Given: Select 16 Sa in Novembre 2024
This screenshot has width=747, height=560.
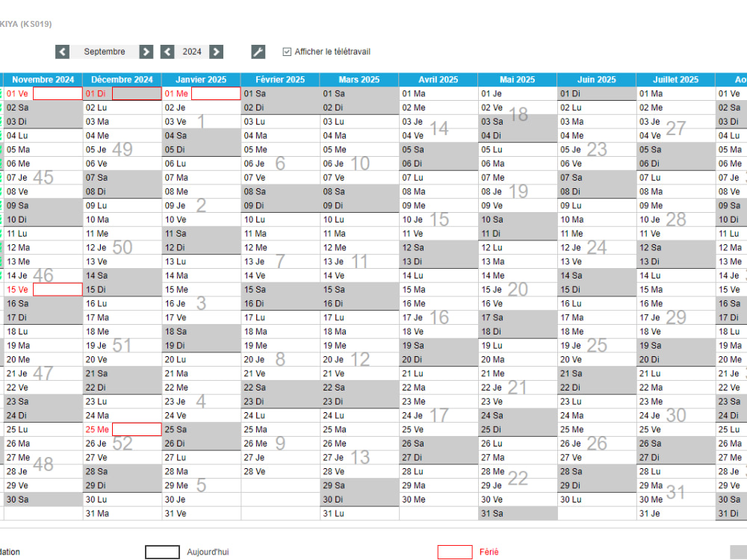Looking at the screenshot, I should pos(43,304).
